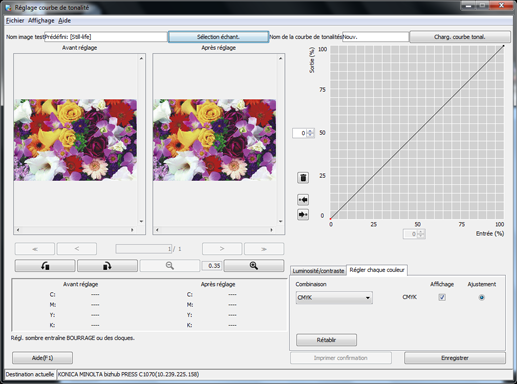
Task: Rotate image clockwise button
Action: [107, 266]
